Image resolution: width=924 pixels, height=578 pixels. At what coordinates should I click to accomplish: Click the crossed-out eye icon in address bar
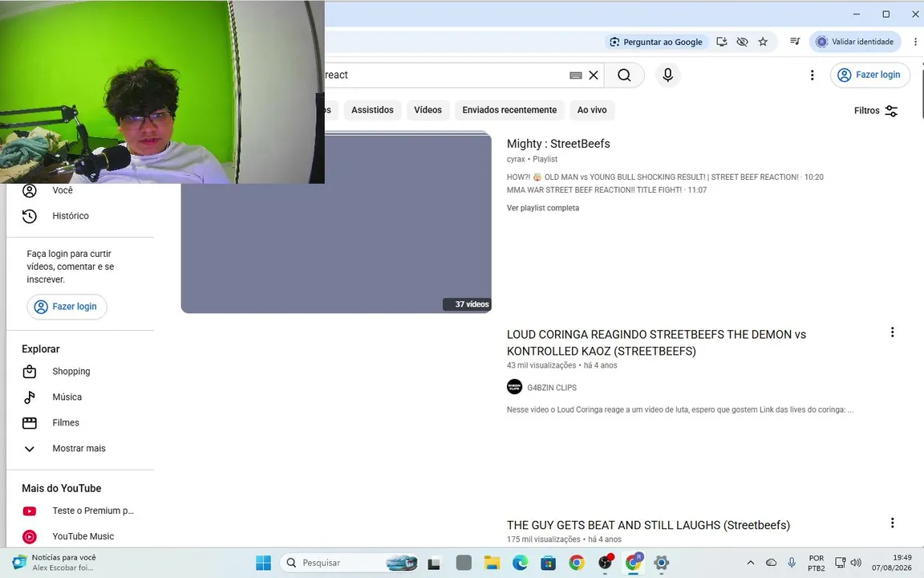pyautogui.click(x=743, y=42)
